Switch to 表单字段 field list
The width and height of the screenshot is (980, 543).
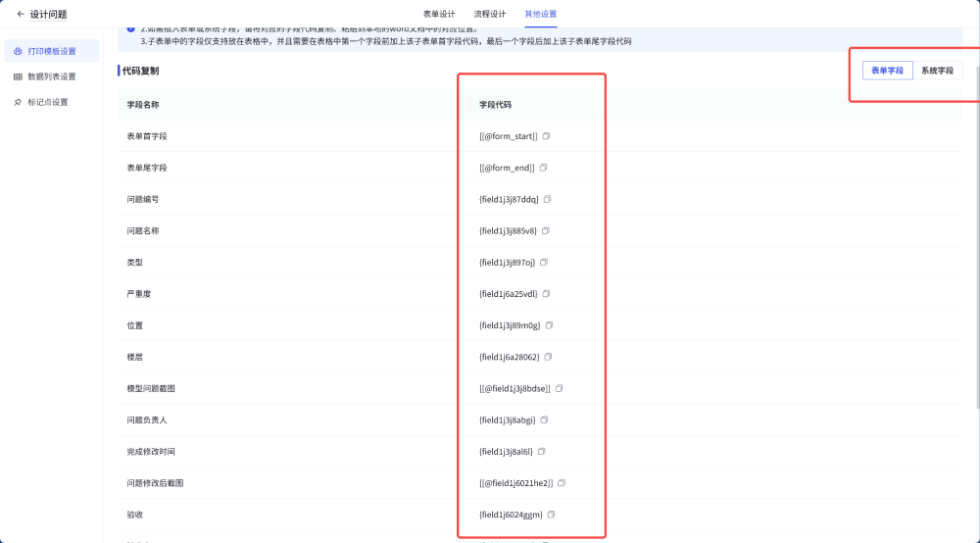887,71
